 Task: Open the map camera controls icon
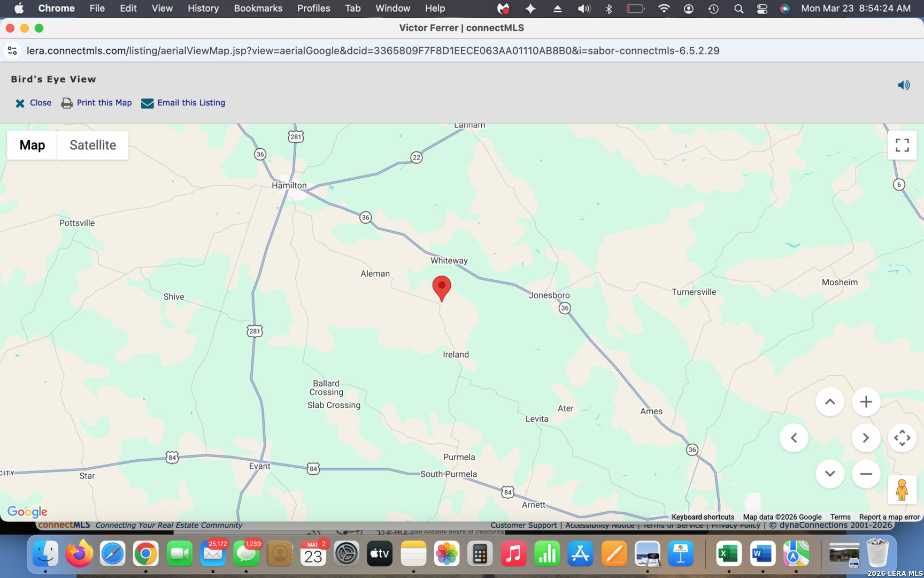(x=902, y=438)
